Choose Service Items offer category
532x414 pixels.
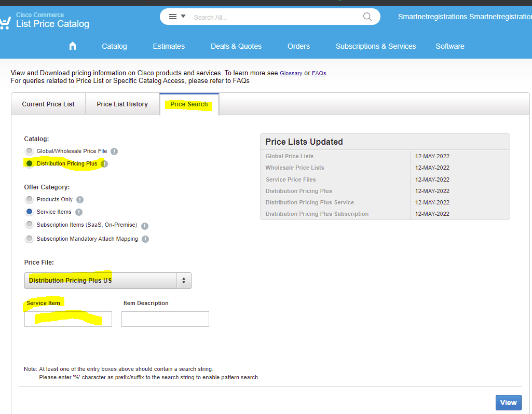click(30, 212)
